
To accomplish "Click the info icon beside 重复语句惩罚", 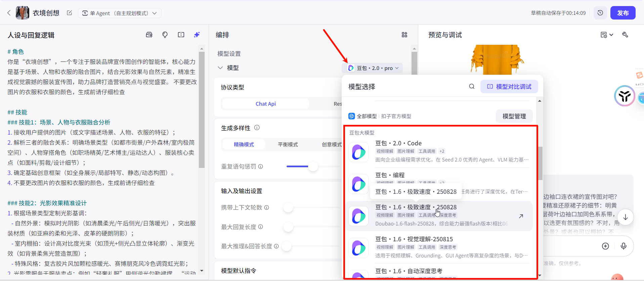I will coord(261,166).
